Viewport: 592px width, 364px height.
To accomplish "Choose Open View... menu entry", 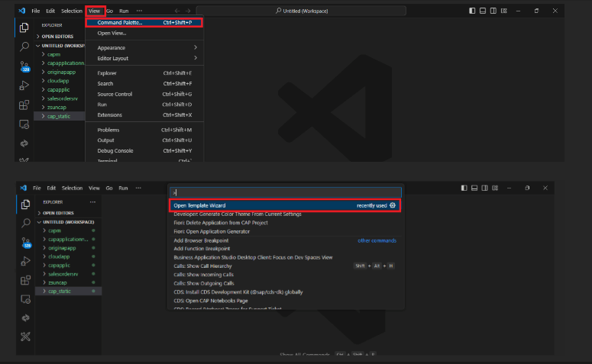I will point(144,33).
